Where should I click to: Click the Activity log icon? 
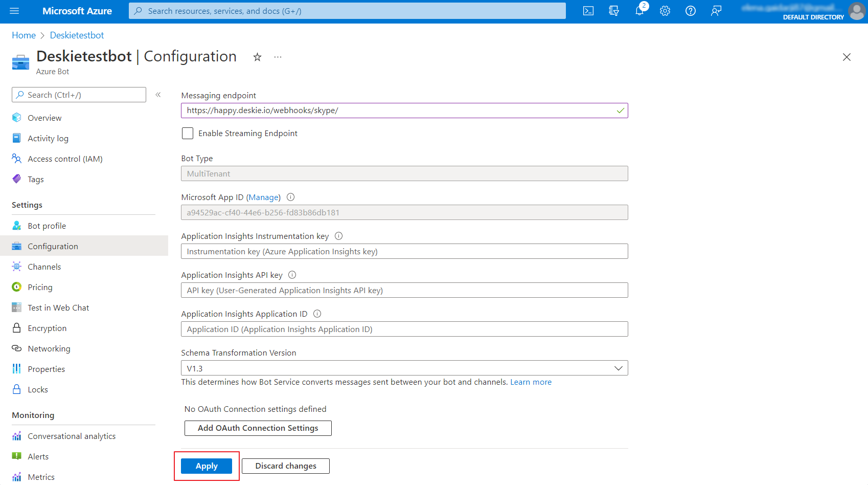pos(17,138)
